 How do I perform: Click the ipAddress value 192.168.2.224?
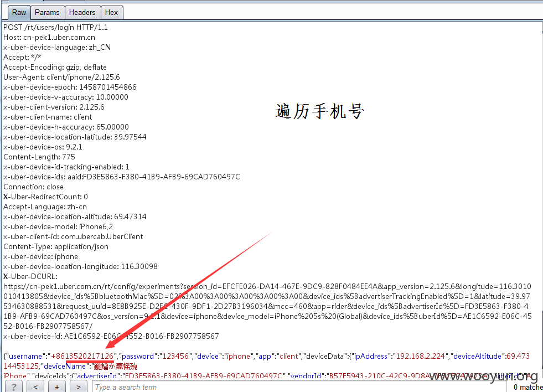[421, 357]
